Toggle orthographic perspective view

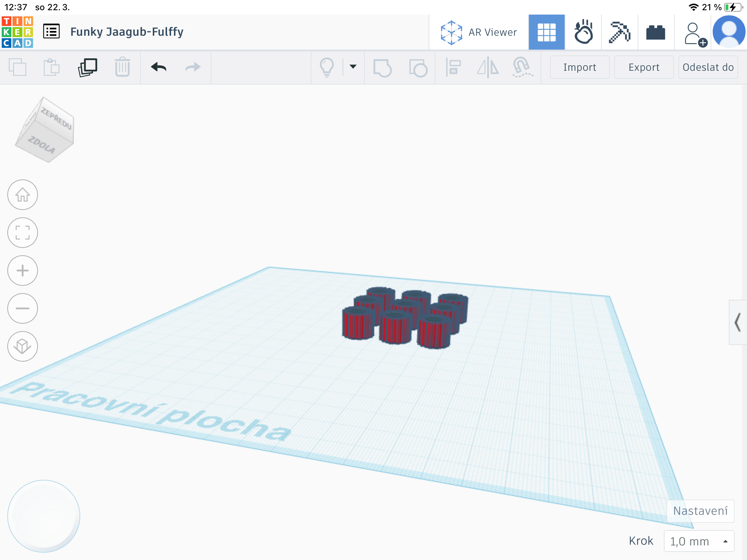tap(23, 346)
